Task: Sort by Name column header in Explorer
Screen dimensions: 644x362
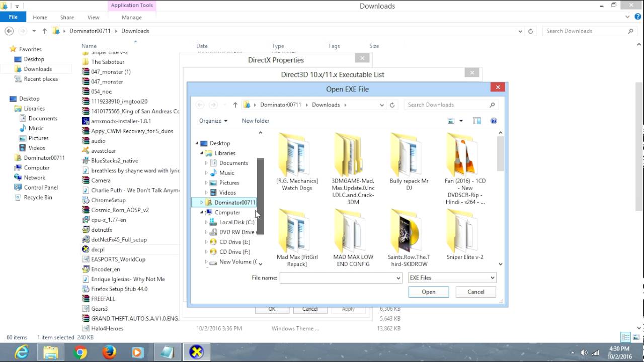Action: (89, 46)
